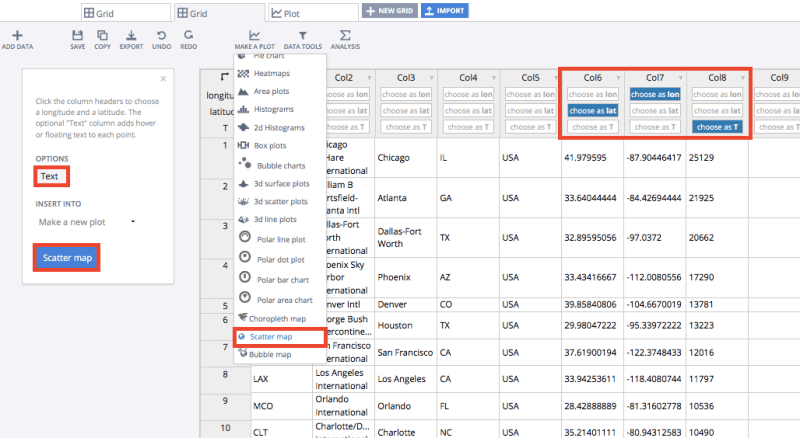Viewport: 800px width, 438px height.
Task: Select the Orlando city cell
Action: (x=406, y=406)
